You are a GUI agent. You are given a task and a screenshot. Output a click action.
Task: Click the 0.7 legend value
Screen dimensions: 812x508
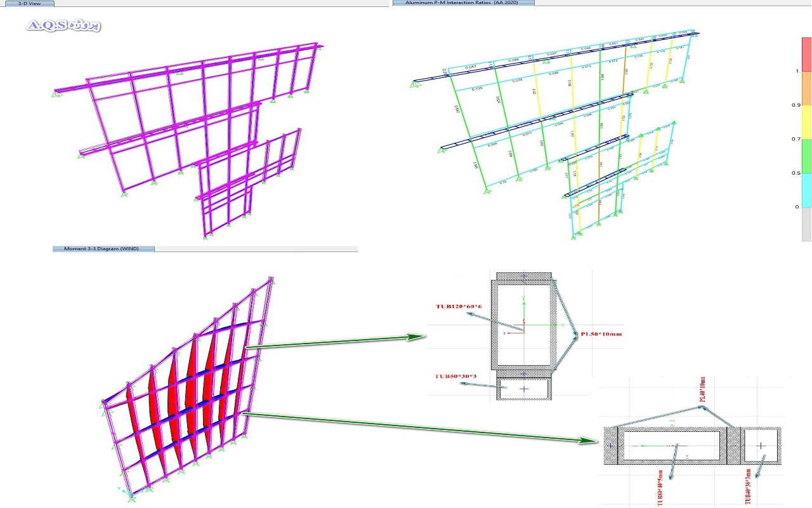tap(796, 139)
